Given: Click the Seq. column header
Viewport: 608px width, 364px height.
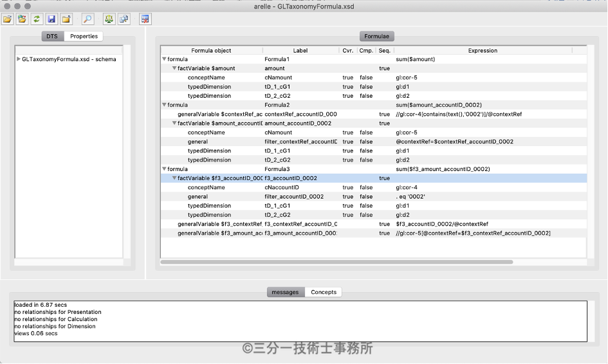Looking at the screenshot, I should click(x=384, y=50).
